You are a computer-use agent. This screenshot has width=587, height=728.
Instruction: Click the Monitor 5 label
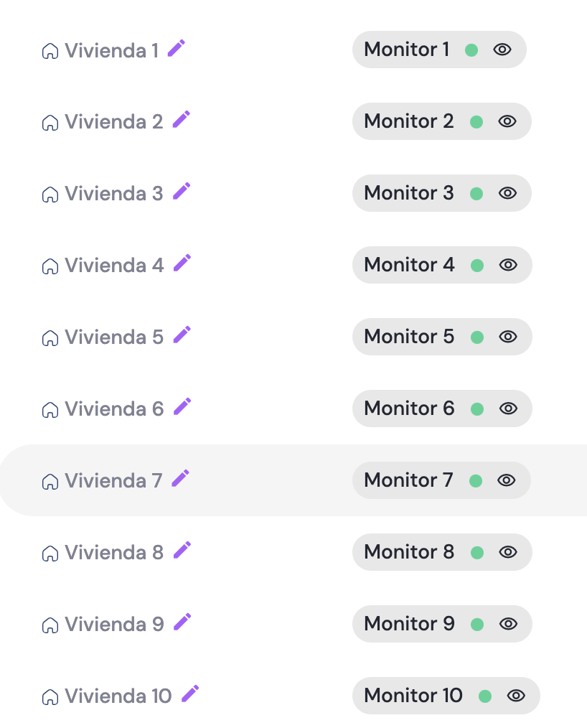[409, 337]
